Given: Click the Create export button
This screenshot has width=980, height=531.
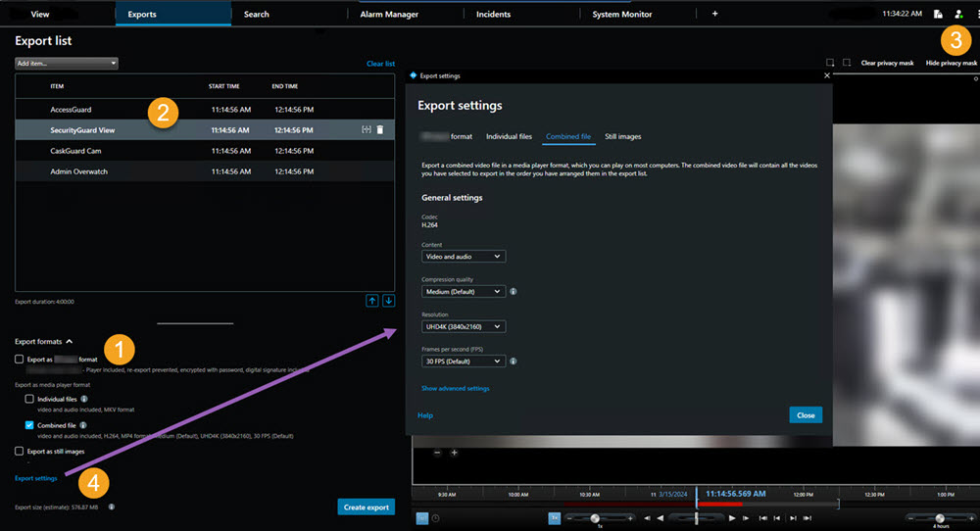Looking at the screenshot, I should point(366,507).
